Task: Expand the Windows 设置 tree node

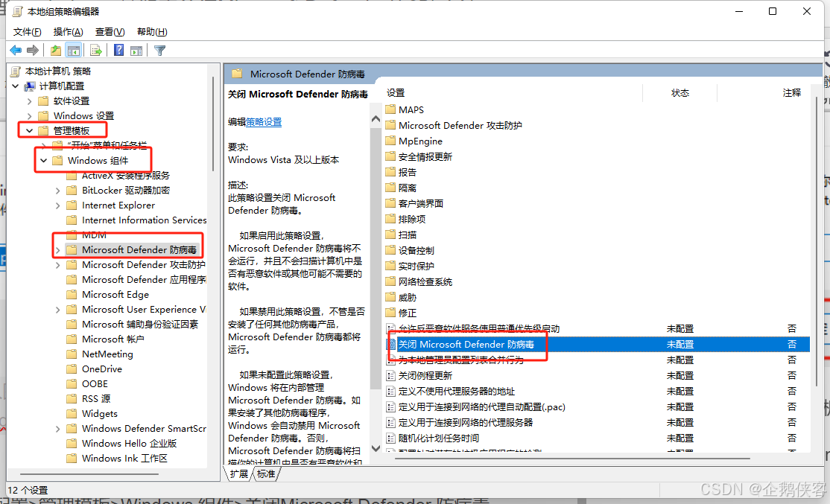Action: coord(30,116)
